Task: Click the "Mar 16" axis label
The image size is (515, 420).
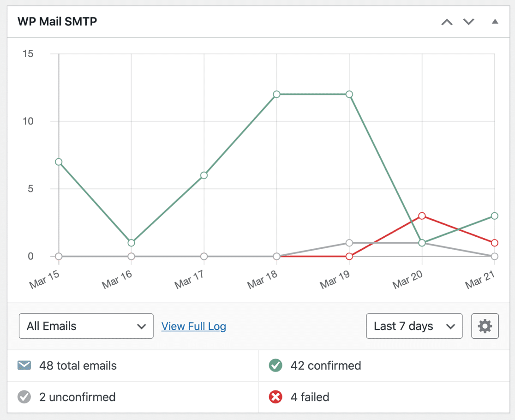Action: (x=117, y=279)
